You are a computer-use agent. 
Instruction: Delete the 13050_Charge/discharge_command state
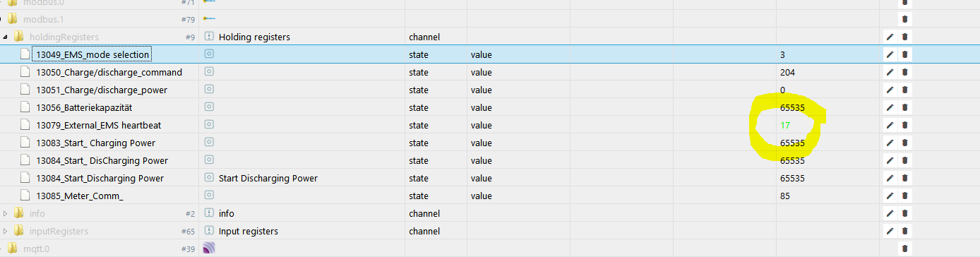904,72
